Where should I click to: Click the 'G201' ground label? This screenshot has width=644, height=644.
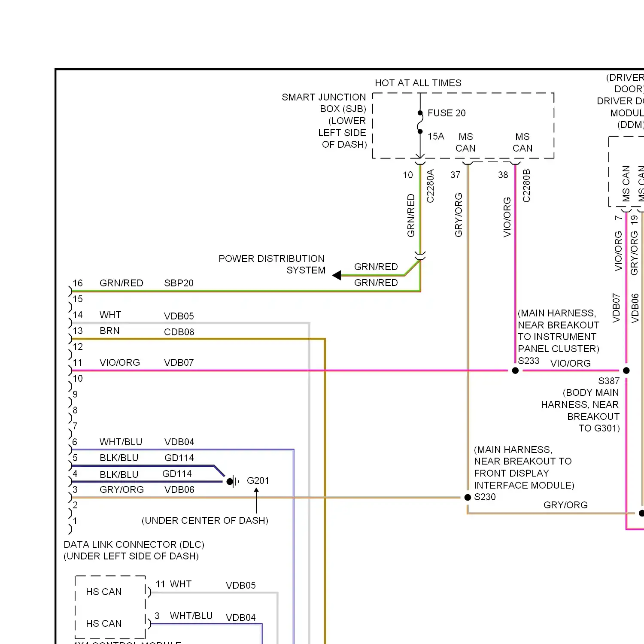coord(258,480)
